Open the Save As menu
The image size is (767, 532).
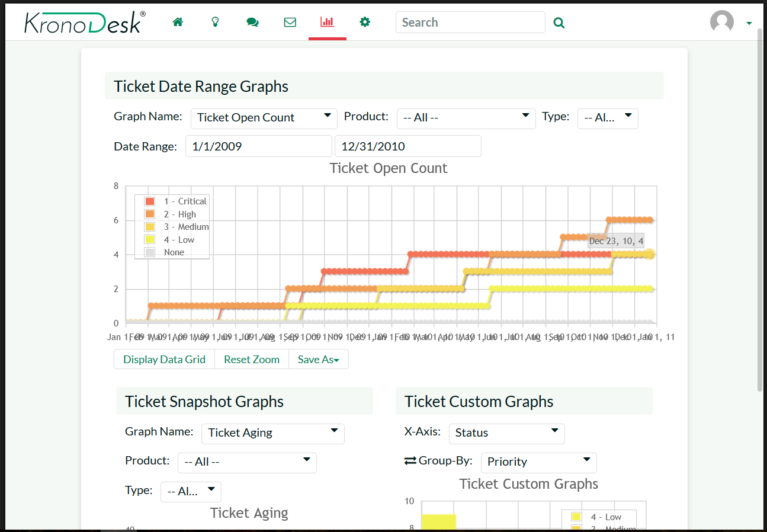pyautogui.click(x=318, y=360)
